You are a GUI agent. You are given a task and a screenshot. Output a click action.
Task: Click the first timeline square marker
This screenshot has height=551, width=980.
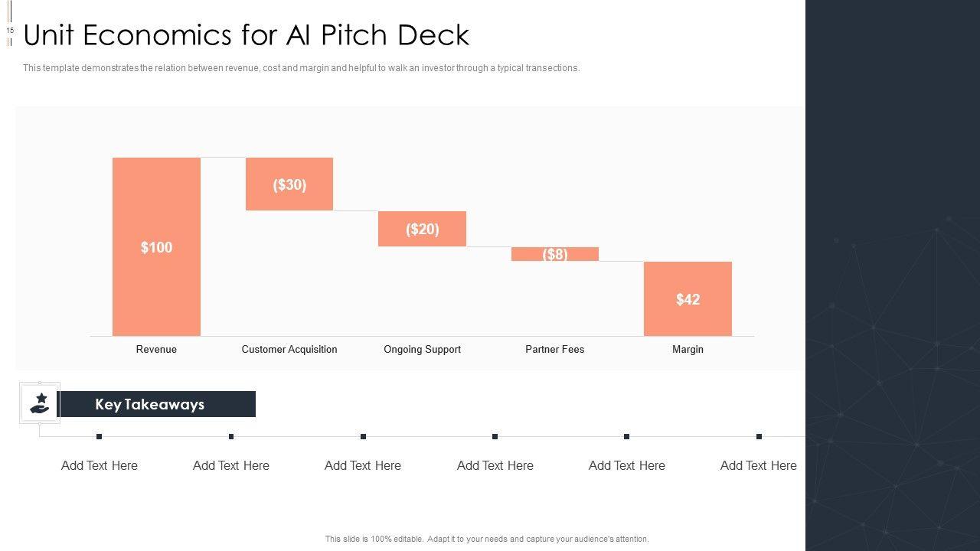[x=100, y=437]
